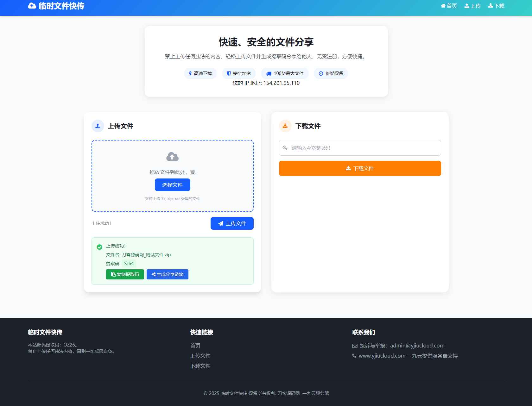The image size is (532, 406).
Task: Click the 选择文件 button
Action: pos(172,184)
